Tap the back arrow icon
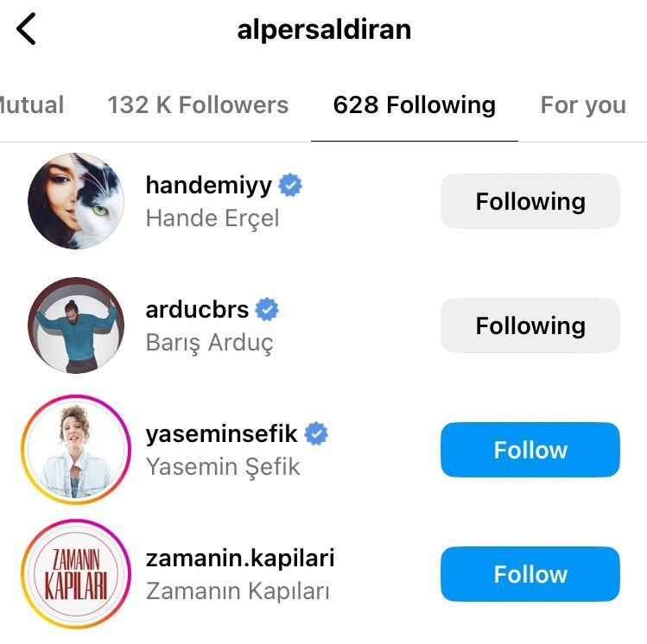The width and height of the screenshot is (647, 644). click(x=26, y=28)
